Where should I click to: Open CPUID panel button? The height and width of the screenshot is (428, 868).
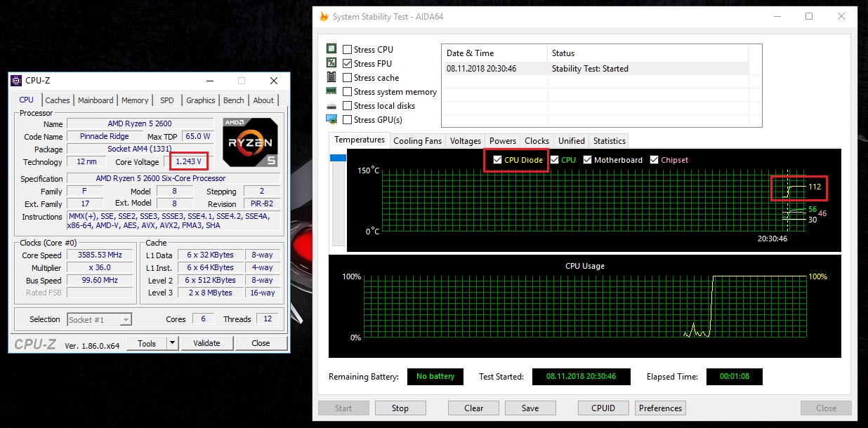tap(603, 408)
